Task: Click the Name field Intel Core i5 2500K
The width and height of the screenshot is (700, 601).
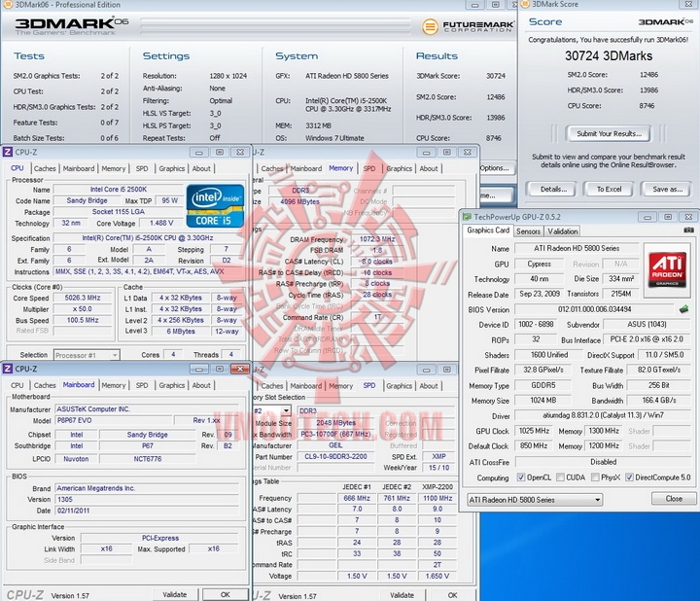Action: pyautogui.click(x=119, y=190)
